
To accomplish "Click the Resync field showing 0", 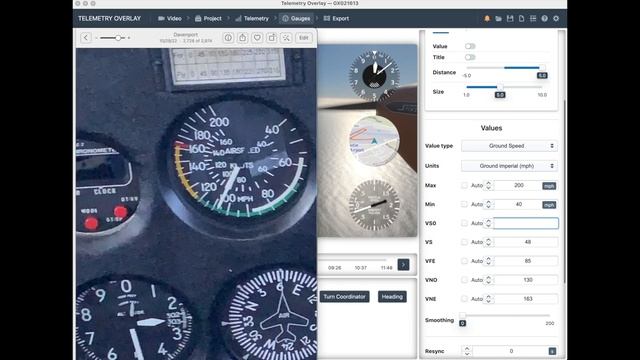I will pos(510,351).
